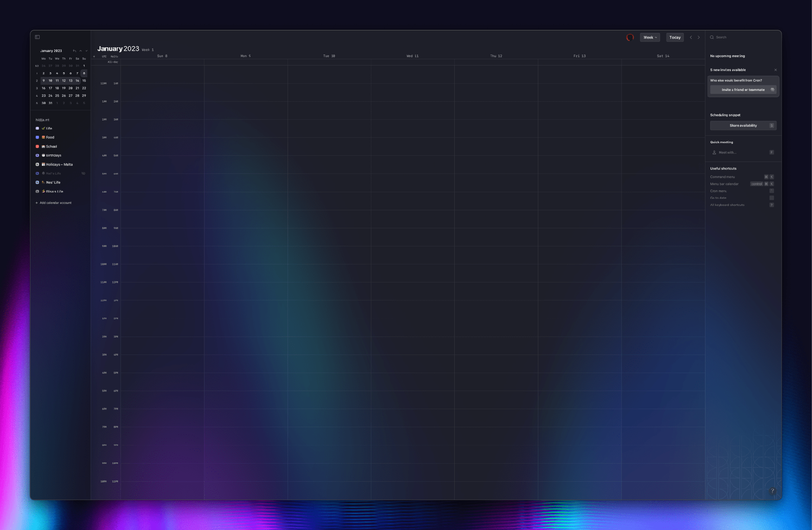Add a timezone with plus icon
The height and width of the screenshot is (530, 812).
pos(94,56)
